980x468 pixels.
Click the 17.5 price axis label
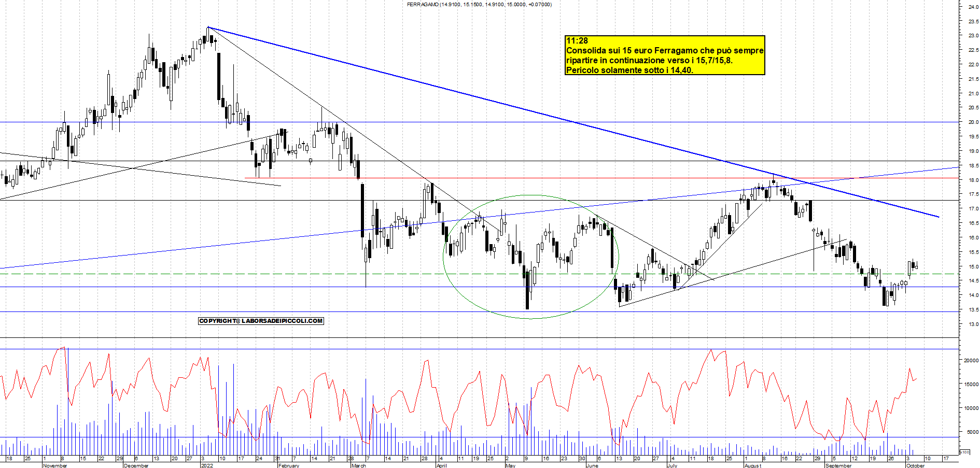coord(973,194)
